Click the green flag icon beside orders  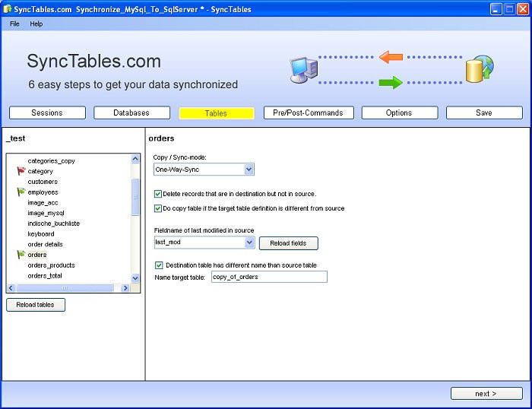point(21,254)
